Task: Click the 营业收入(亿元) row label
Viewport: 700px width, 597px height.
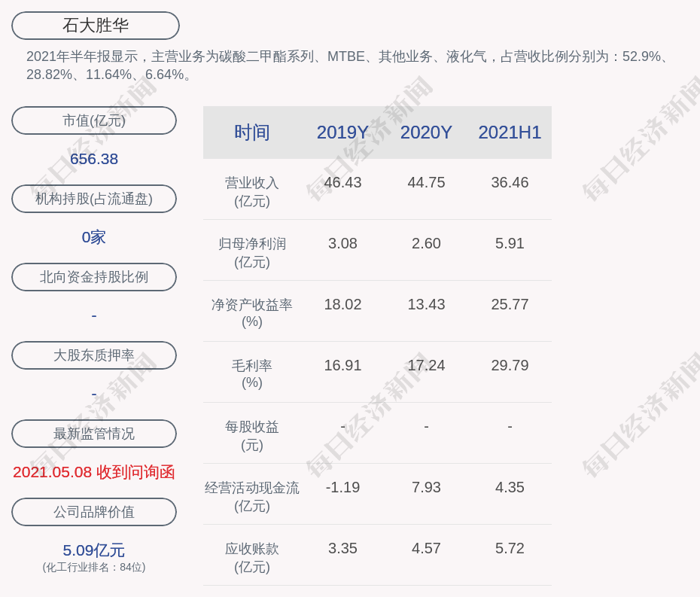Action: click(x=251, y=191)
